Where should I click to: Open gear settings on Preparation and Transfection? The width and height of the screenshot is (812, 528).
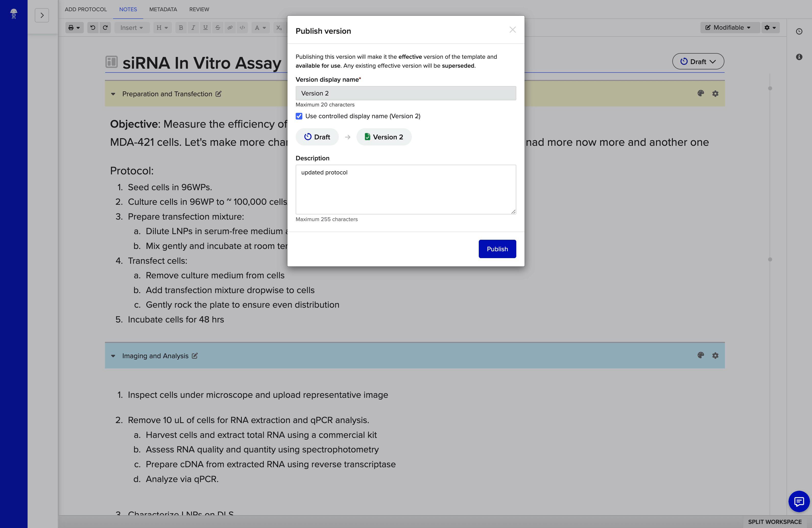pyautogui.click(x=715, y=93)
